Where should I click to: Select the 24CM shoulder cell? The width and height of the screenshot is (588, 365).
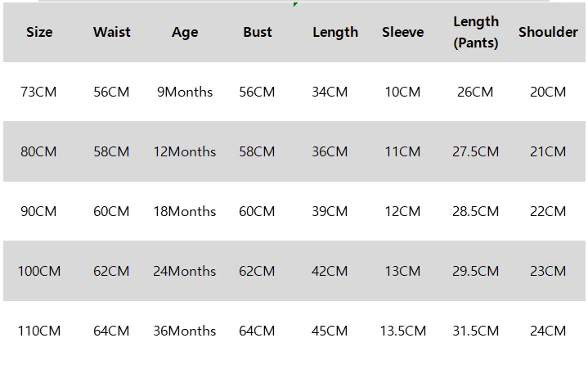click(x=548, y=331)
